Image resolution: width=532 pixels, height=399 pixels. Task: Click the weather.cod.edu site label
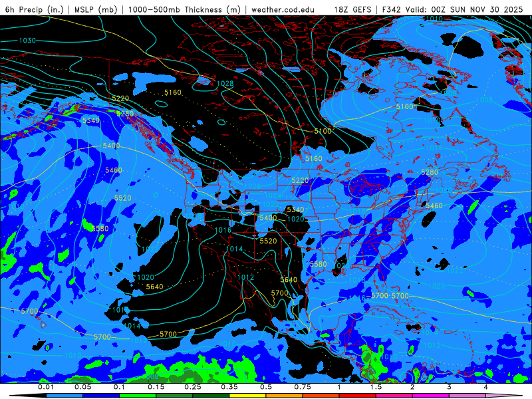[x=283, y=9]
